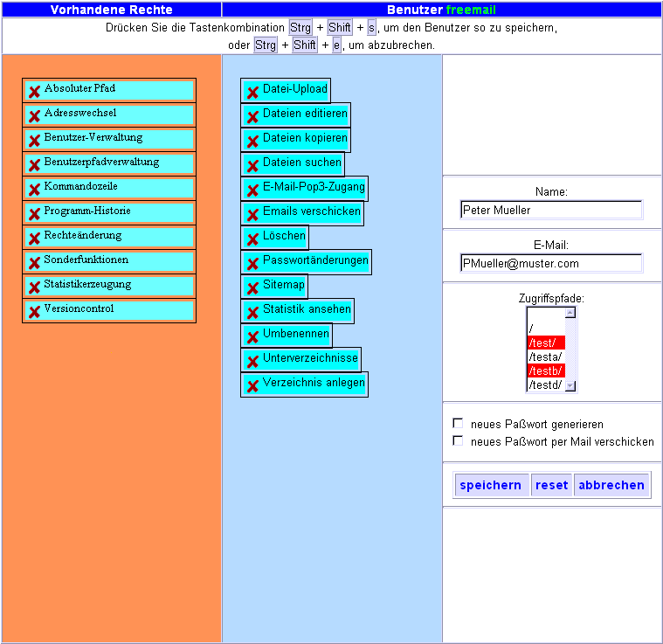This screenshot has height=644, width=663.
Task: Click the speichern button
Action: pyautogui.click(x=490, y=485)
